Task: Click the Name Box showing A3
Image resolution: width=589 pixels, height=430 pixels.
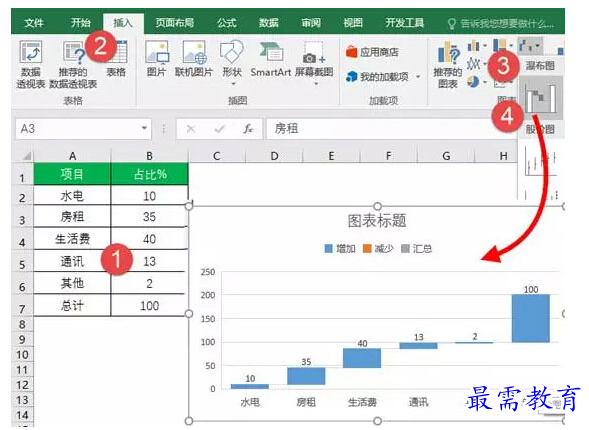Action: [83, 129]
